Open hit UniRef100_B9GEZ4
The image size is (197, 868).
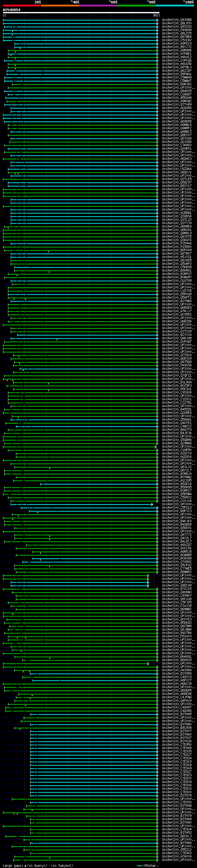coord(176,484)
